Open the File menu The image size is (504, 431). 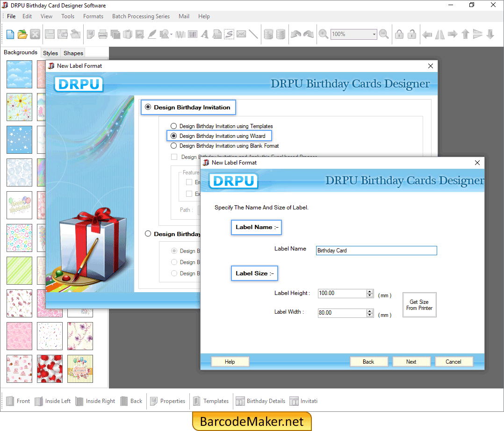tap(11, 16)
